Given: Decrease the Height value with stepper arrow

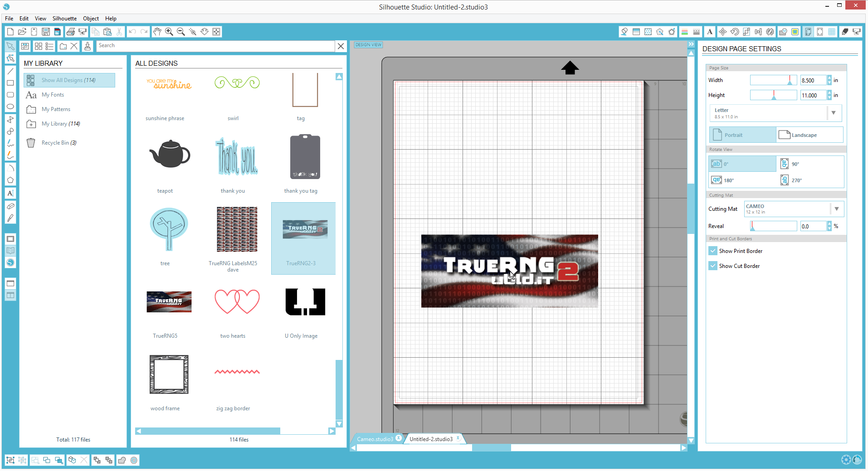Looking at the screenshot, I should pyautogui.click(x=829, y=97).
